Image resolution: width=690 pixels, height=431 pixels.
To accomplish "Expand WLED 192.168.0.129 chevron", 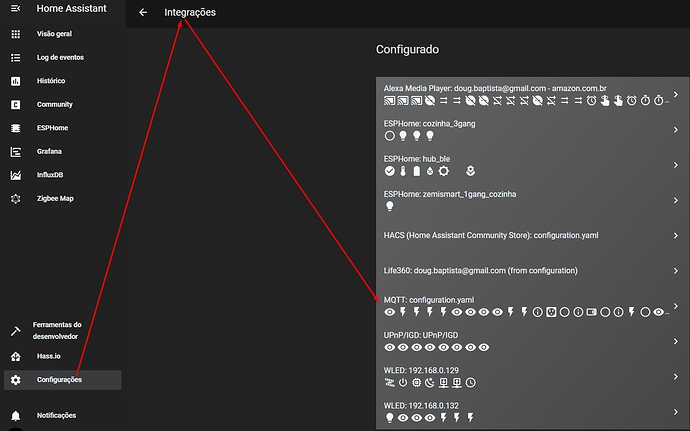I will [x=676, y=376].
